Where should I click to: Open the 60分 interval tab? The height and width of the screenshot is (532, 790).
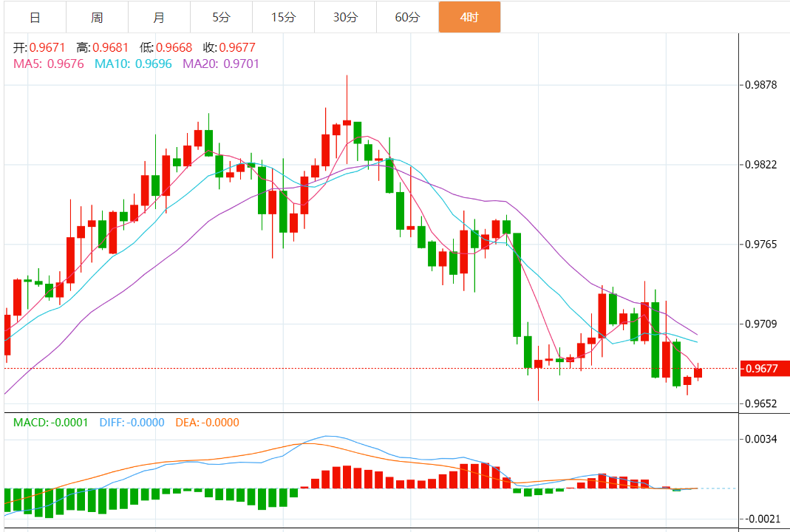(x=407, y=17)
